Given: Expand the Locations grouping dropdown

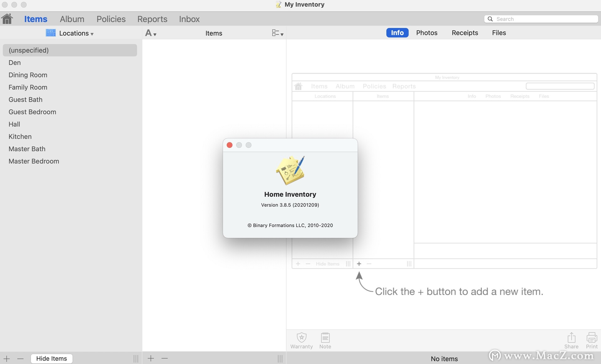Looking at the screenshot, I should point(70,33).
